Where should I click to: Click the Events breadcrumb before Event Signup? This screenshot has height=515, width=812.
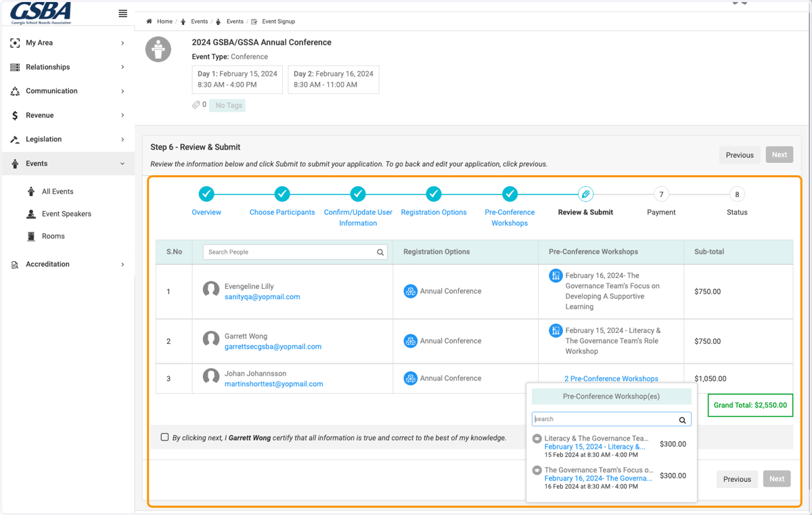[234, 22]
